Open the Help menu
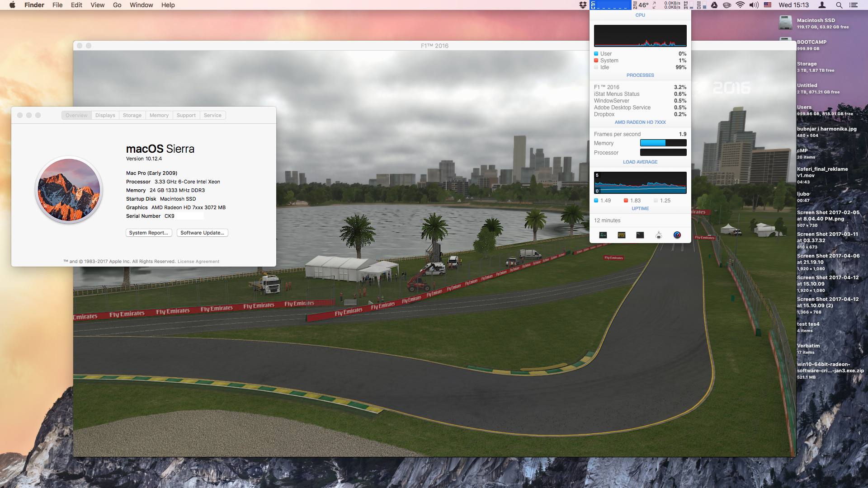 pos(168,5)
